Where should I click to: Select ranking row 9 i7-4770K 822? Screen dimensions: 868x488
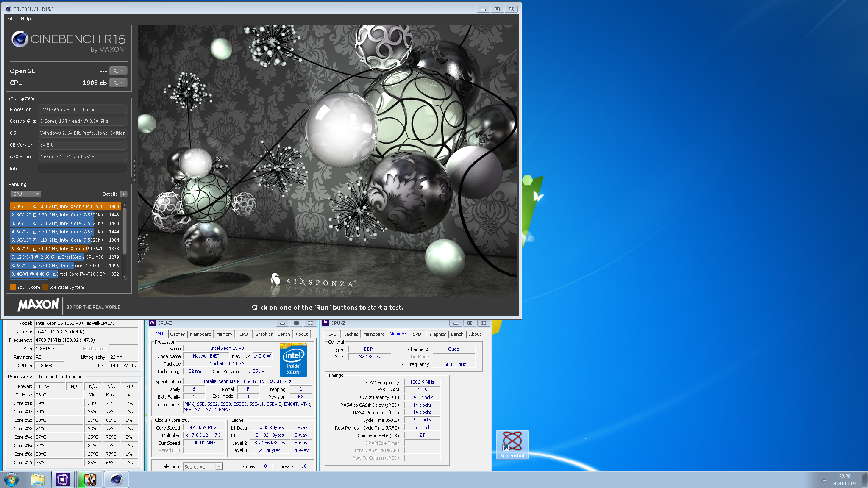point(65,274)
